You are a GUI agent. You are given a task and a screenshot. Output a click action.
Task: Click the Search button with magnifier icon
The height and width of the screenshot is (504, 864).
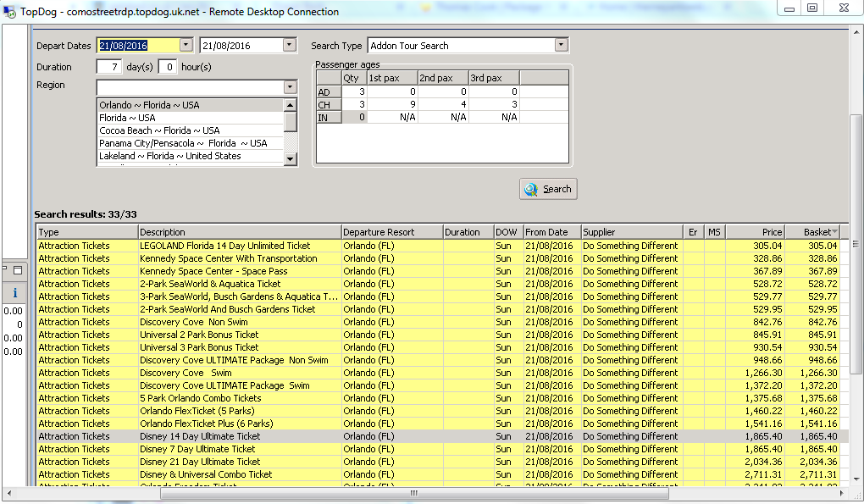(548, 189)
